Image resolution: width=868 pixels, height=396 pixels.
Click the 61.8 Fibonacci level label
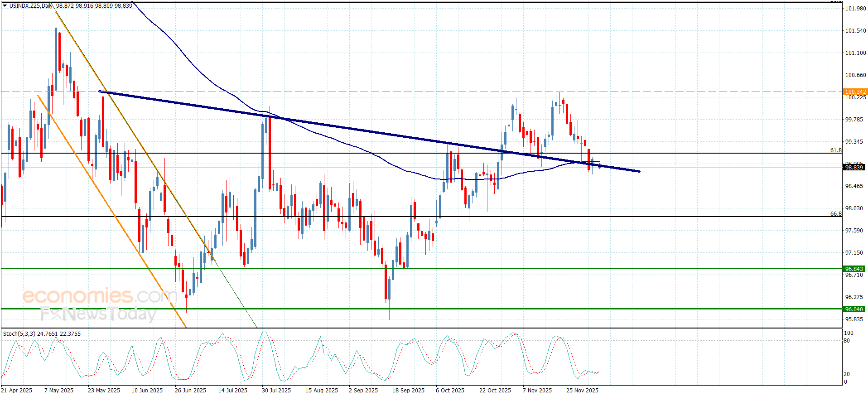pyautogui.click(x=835, y=150)
